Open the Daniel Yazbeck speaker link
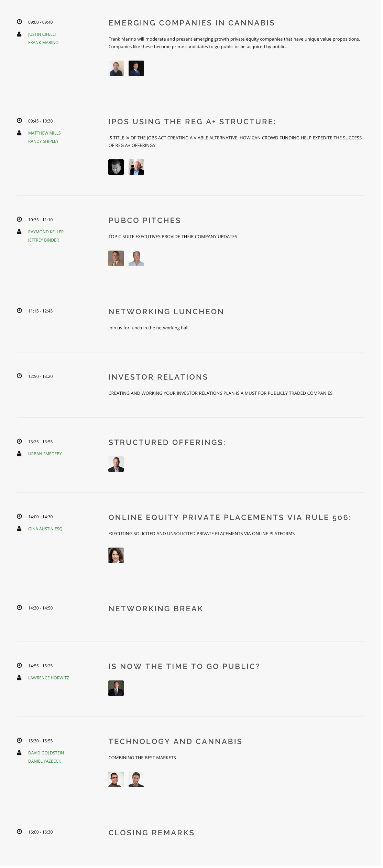 click(44, 761)
